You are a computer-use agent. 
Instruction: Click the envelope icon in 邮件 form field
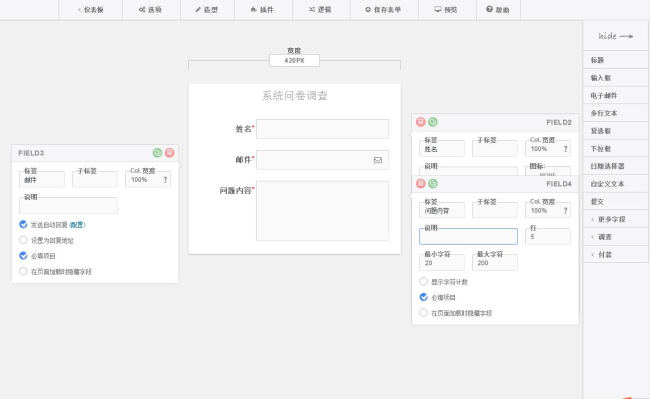click(378, 160)
